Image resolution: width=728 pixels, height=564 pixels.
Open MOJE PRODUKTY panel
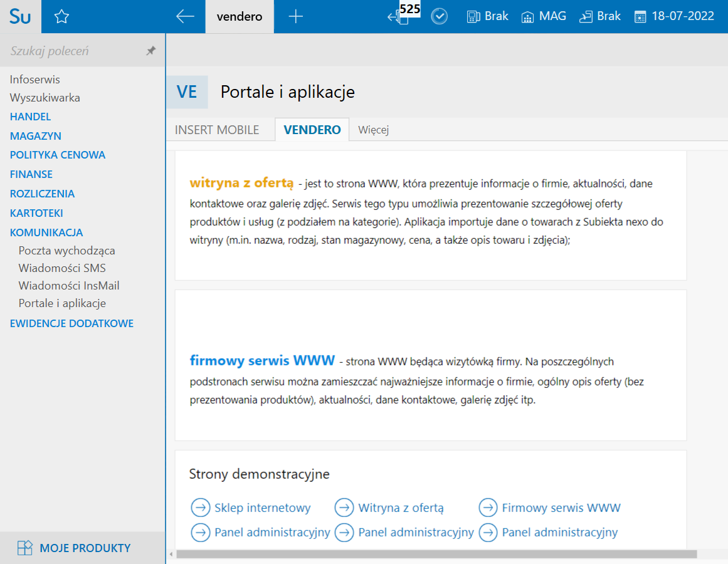85,548
